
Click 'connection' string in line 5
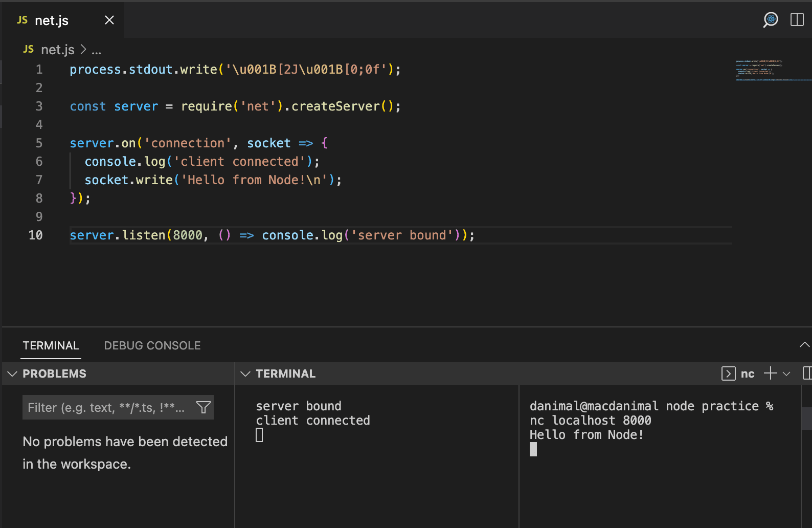point(188,143)
